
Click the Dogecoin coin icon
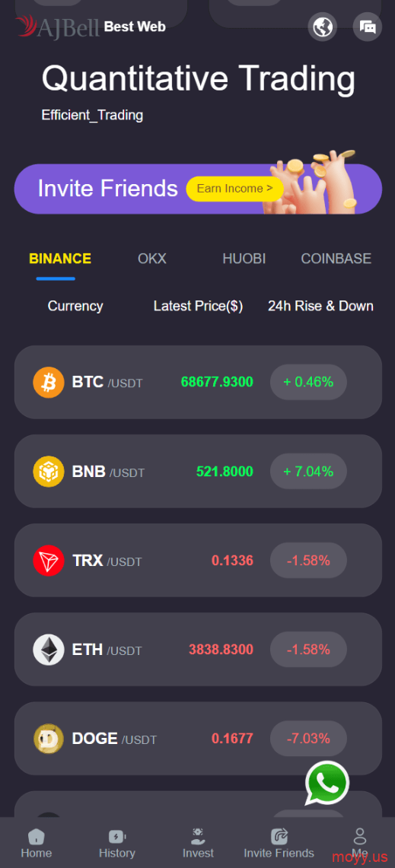coord(49,739)
